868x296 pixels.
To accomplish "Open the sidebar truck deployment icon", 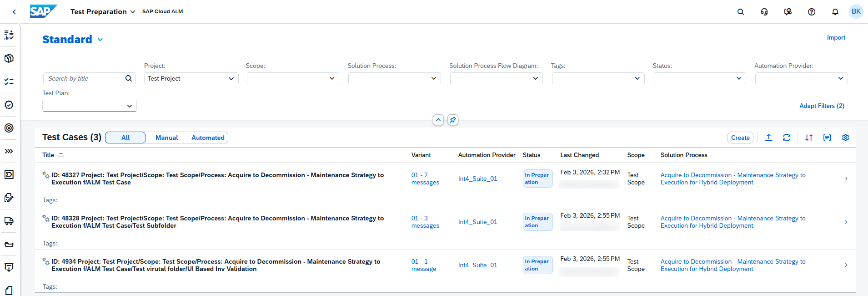I will 9,221.
